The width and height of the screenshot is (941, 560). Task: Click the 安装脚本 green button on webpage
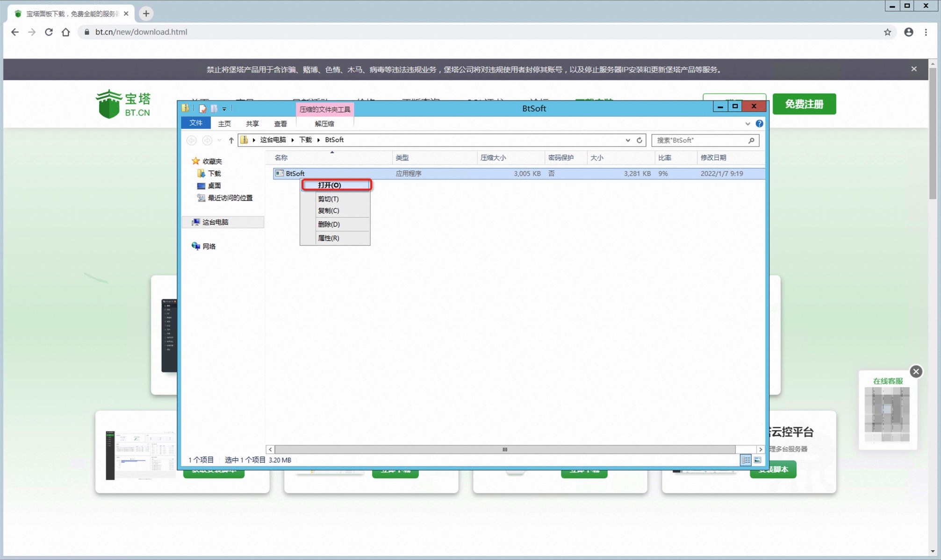pyautogui.click(x=773, y=470)
